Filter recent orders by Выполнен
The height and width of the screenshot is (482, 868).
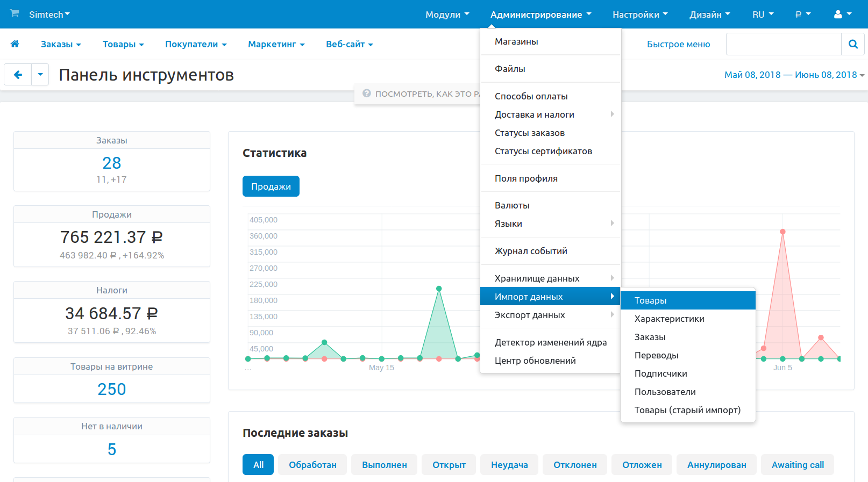pos(384,465)
